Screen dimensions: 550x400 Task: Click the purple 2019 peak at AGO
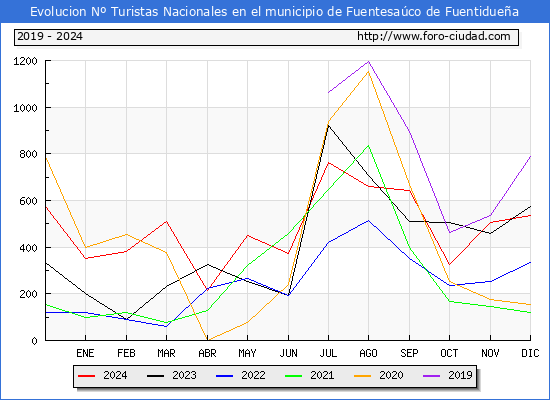point(368,62)
